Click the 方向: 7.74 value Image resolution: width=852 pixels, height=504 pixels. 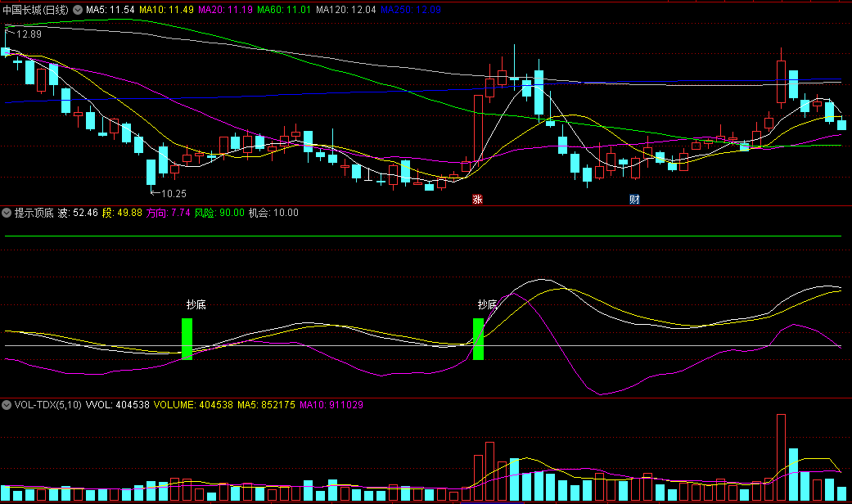pos(168,213)
